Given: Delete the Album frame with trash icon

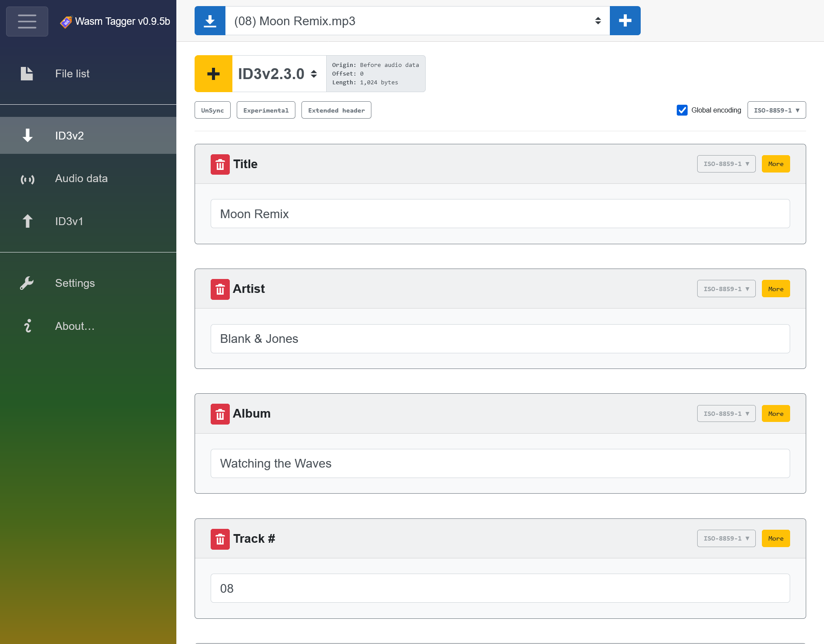Looking at the screenshot, I should coord(220,414).
